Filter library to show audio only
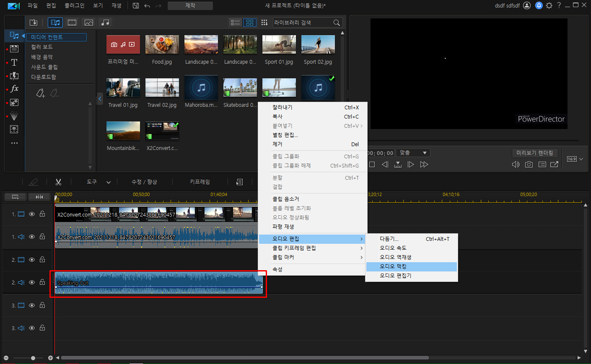 (106, 23)
